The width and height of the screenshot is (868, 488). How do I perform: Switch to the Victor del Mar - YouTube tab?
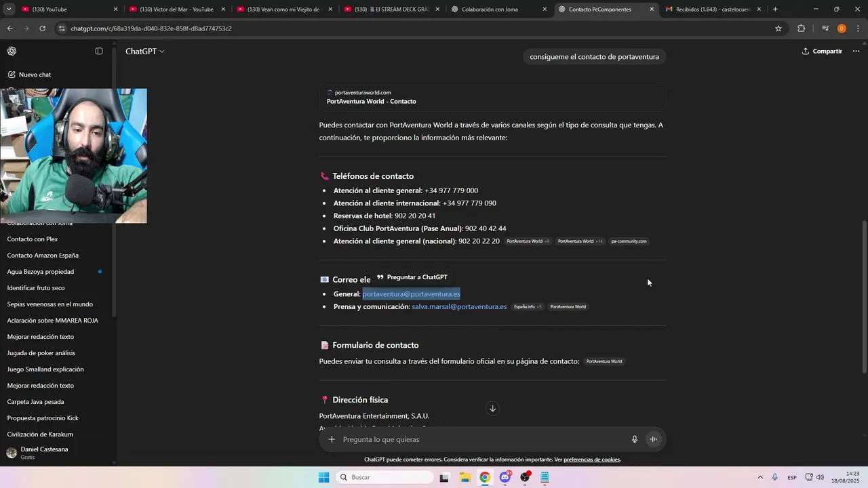pos(177,9)
